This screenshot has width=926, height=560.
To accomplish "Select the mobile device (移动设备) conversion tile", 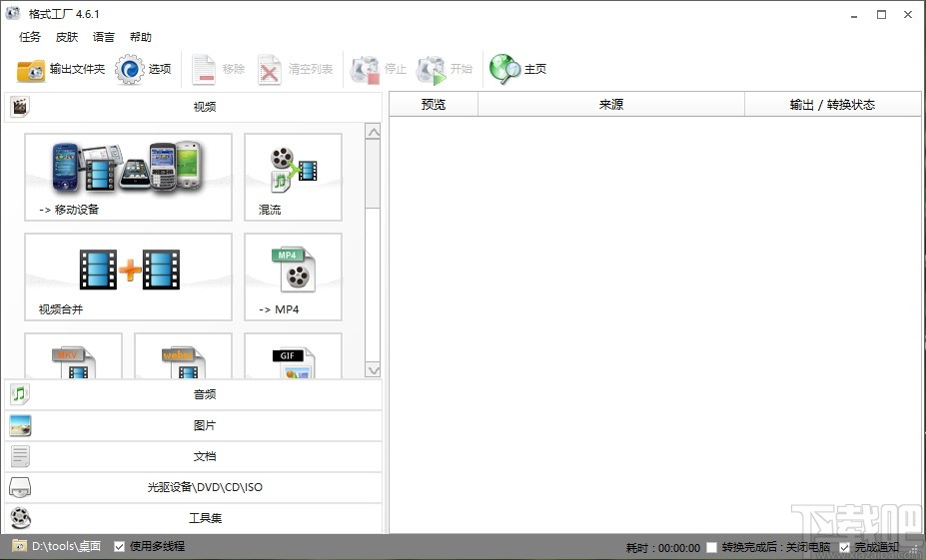I will [128, 177].
